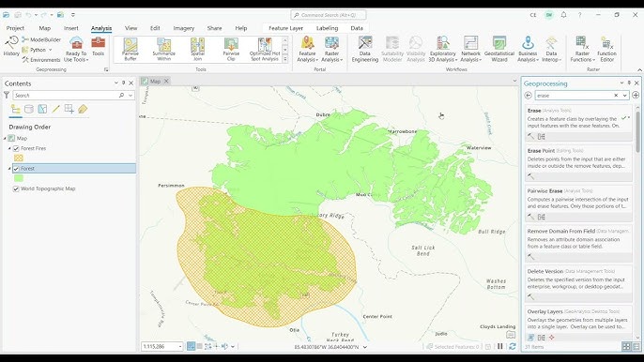This screenshot has height=362, width=644.
Task: Click the Tools toolbox icon
Action: coord(99,46)
